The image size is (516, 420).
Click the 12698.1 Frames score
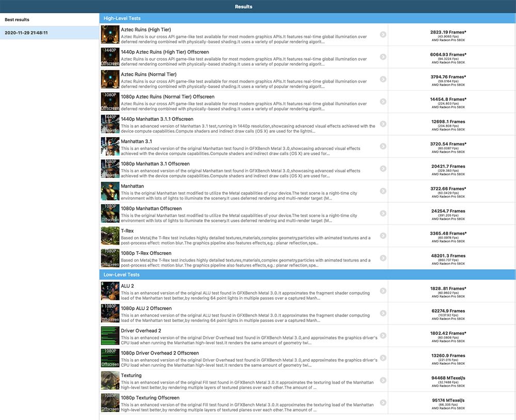[448, 122]
